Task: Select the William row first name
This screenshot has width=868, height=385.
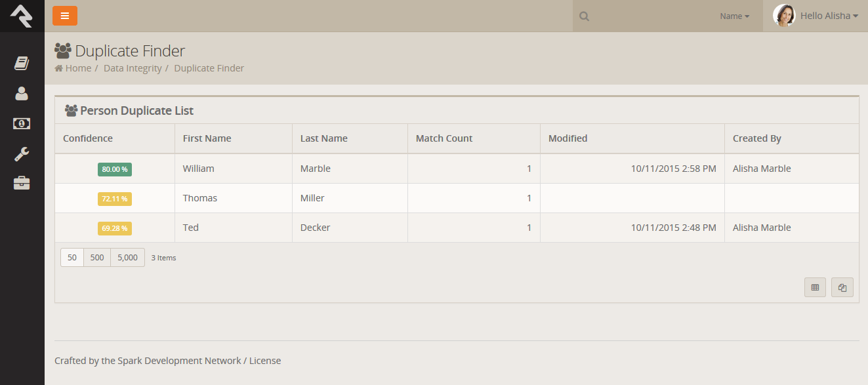Action: pyautogui.click(x=199, y=169)
